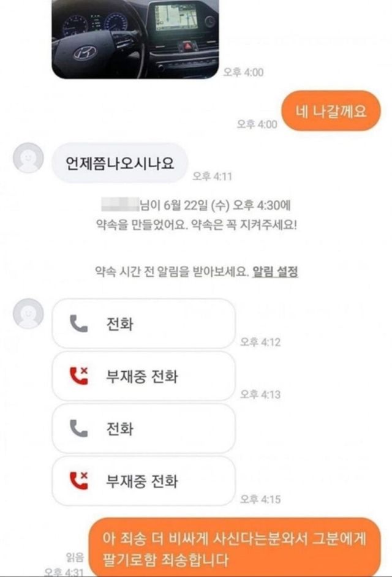Tap the appointment notice for 6월 22일
Viewport: 392px width, 577px height.
click(196, 215)
